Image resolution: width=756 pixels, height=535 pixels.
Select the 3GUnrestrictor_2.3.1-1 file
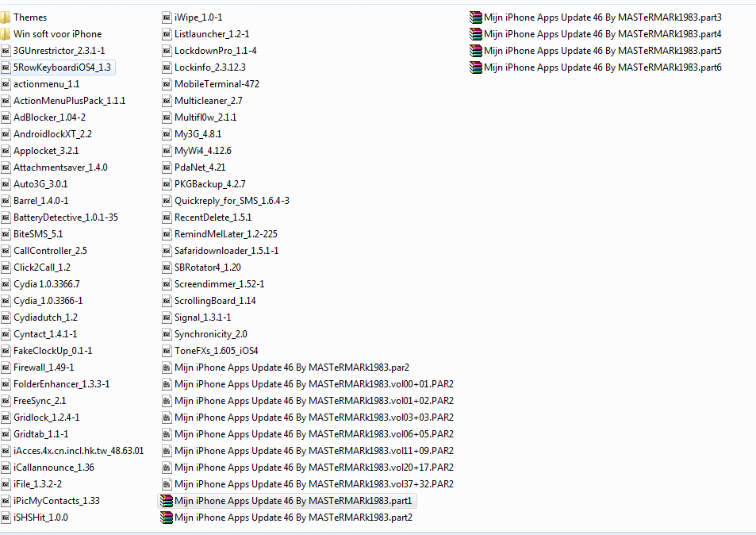(59, 51)
